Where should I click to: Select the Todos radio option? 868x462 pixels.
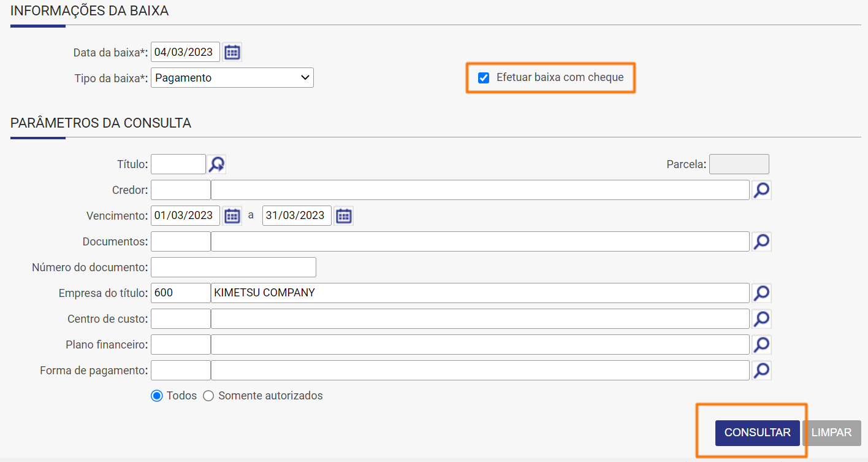(156, 396)
